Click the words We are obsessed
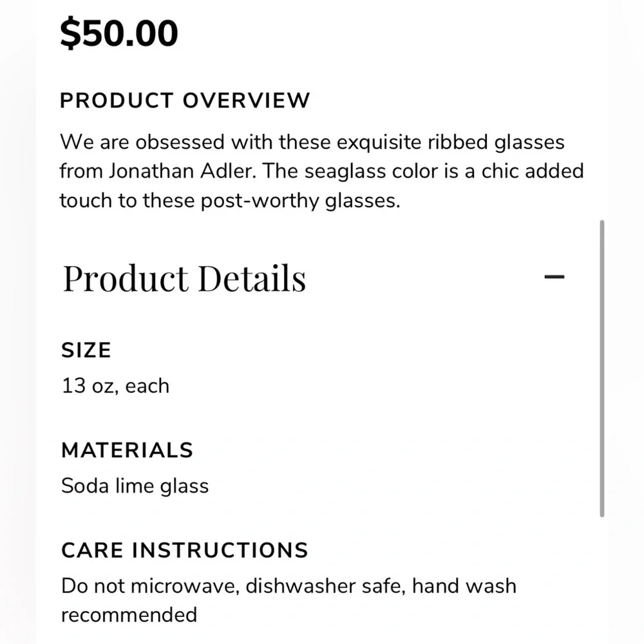This screenshot has height=644, width=644. tap(142, 142)
